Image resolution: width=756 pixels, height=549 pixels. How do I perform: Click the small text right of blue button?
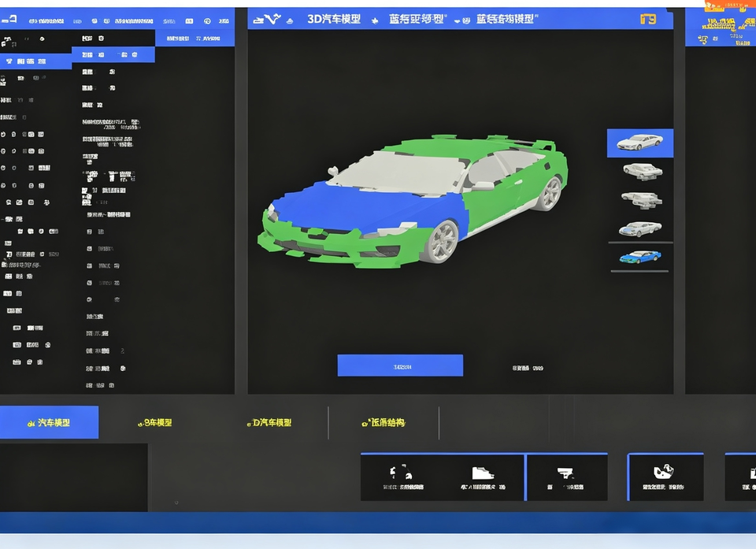[528, 368]
